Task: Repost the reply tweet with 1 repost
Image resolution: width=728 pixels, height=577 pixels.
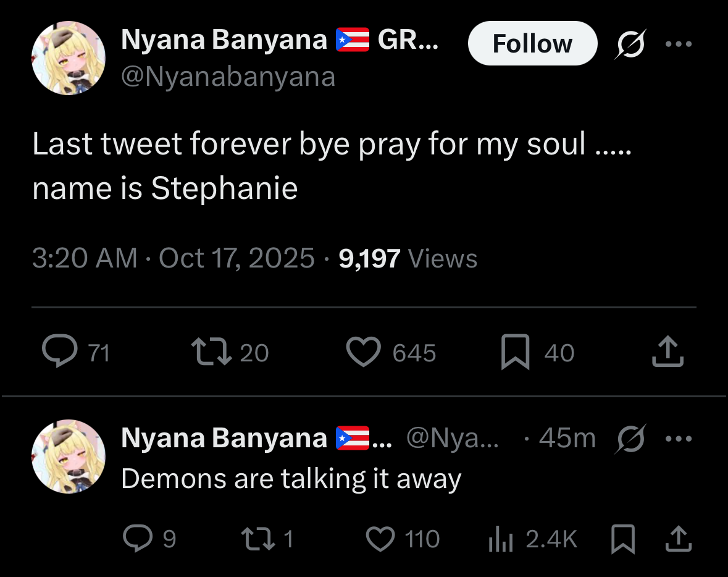Action: coord(258,539)
